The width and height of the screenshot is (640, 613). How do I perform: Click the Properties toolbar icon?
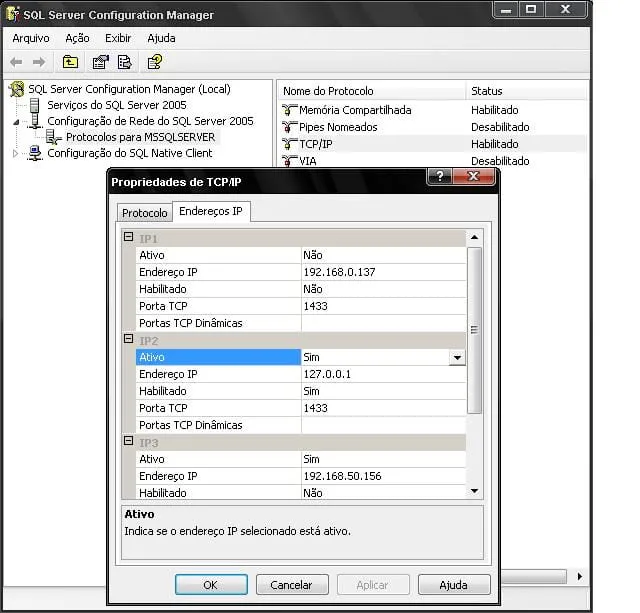[100, 62]
